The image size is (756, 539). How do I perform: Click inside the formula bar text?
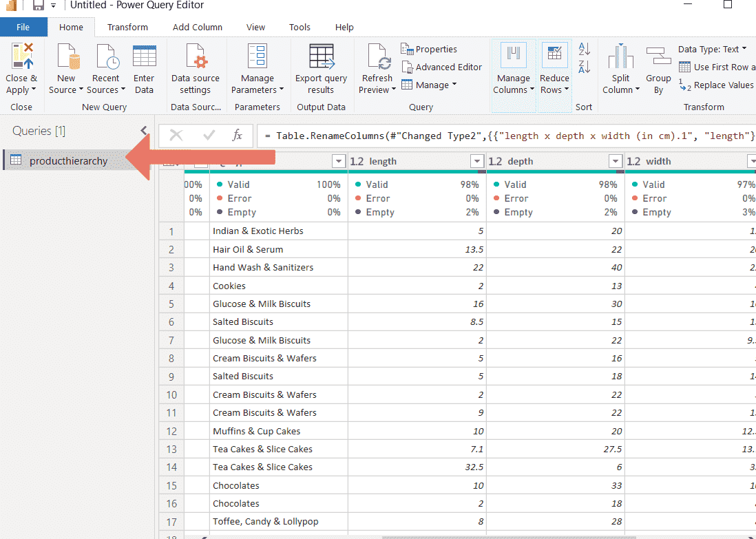[506, 136]
